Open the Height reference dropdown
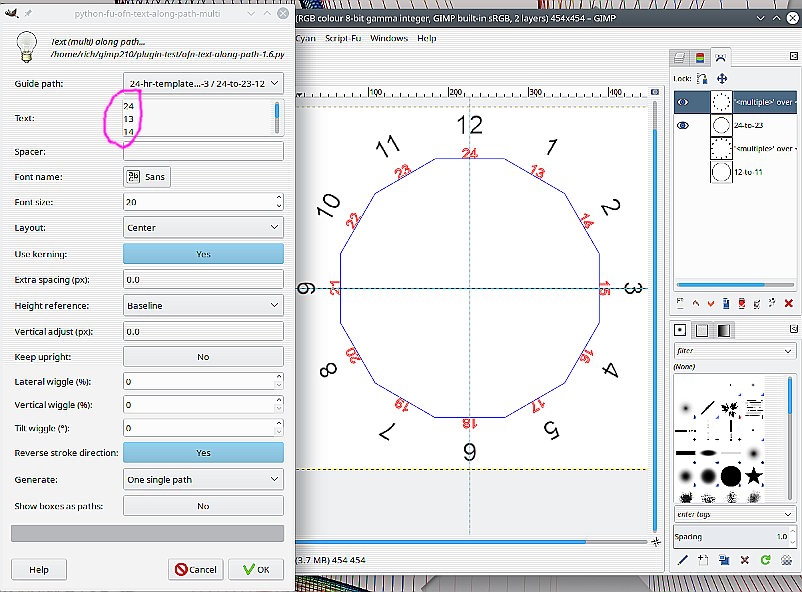Screen dimensions: 802x592 203,305
